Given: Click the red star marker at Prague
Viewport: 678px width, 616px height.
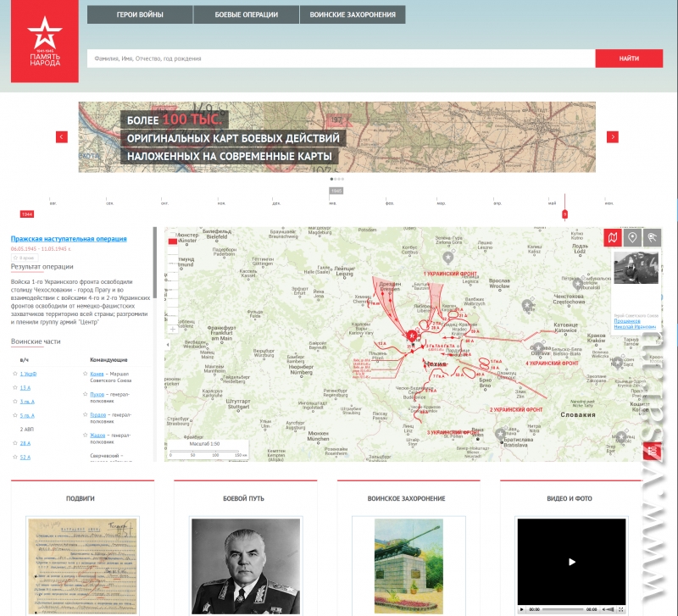Looking at the screenshot, I should click(412, 336).
